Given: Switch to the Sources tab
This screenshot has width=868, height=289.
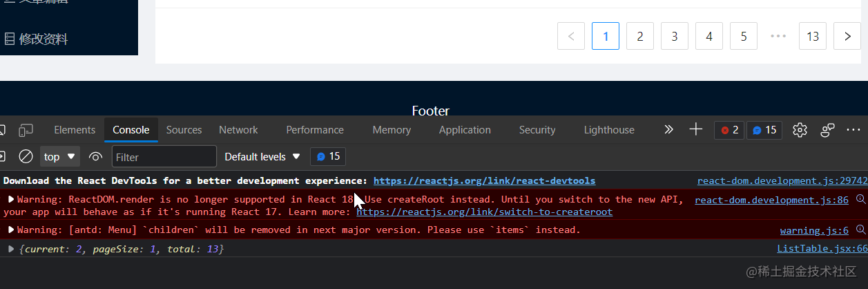Looking at the screenshot, I should coord(184,130).
